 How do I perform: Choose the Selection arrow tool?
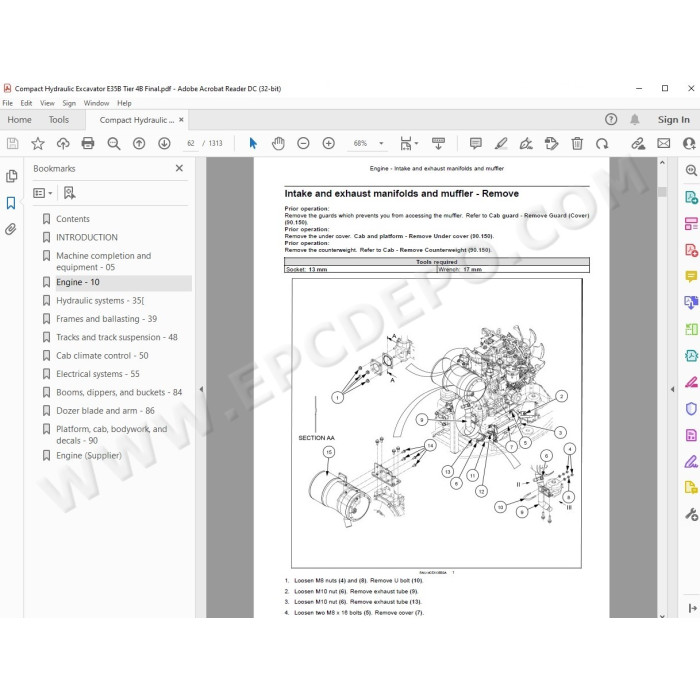tap(253, 143)
